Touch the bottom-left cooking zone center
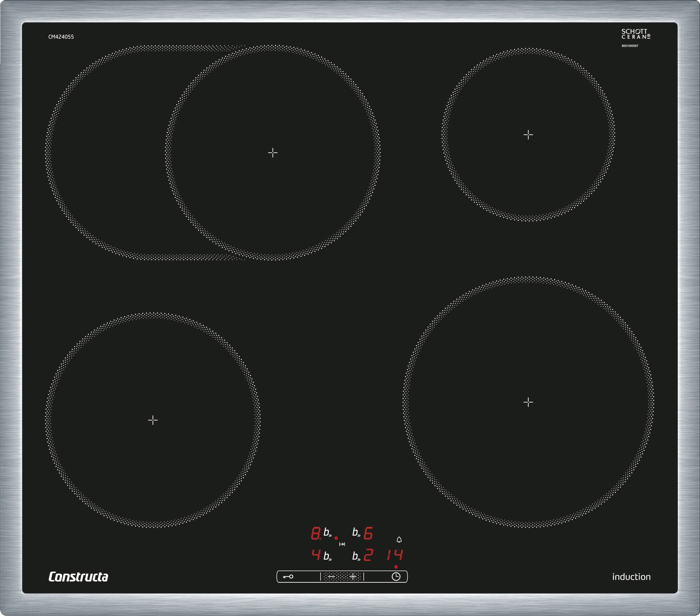The image size is (700, 616). coord(153,420)
